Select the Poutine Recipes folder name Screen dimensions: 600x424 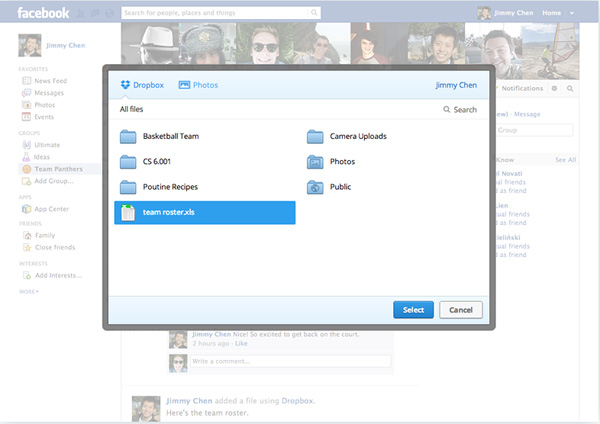[170, 187]
